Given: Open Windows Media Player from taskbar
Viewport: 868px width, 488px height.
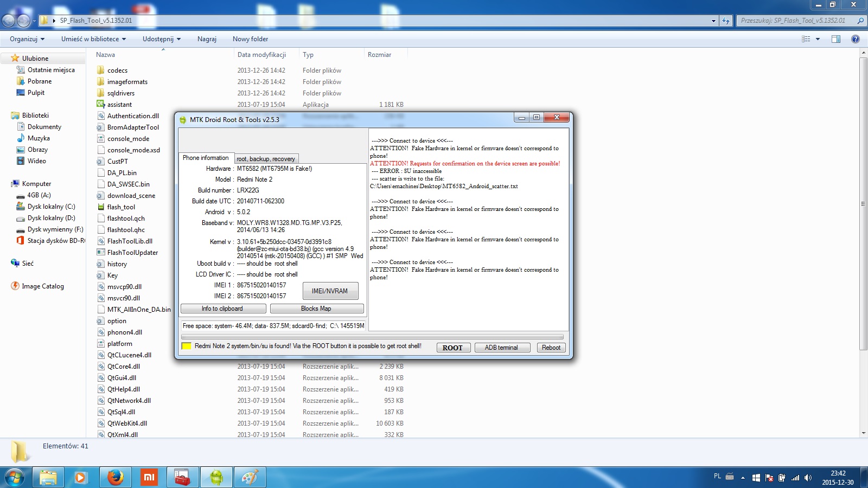Looking at the screenshot, I should [x=81, y=477].
